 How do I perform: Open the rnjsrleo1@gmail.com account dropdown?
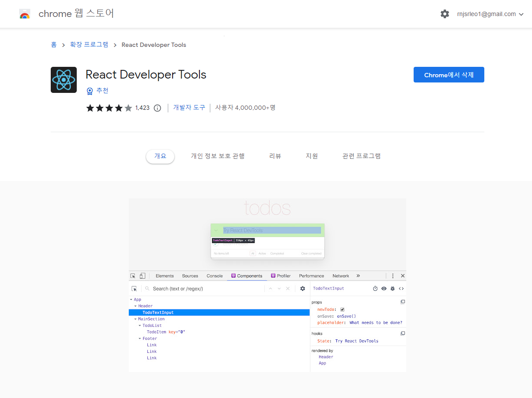pos(490,14)
